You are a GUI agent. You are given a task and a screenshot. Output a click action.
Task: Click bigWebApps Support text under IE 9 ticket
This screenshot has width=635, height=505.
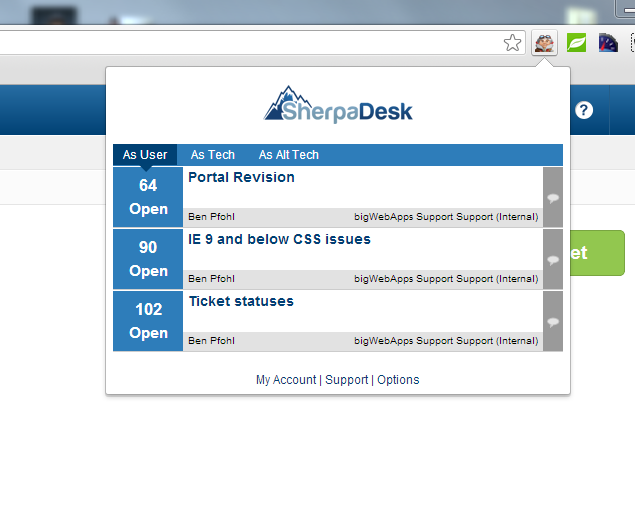[446, 279]
